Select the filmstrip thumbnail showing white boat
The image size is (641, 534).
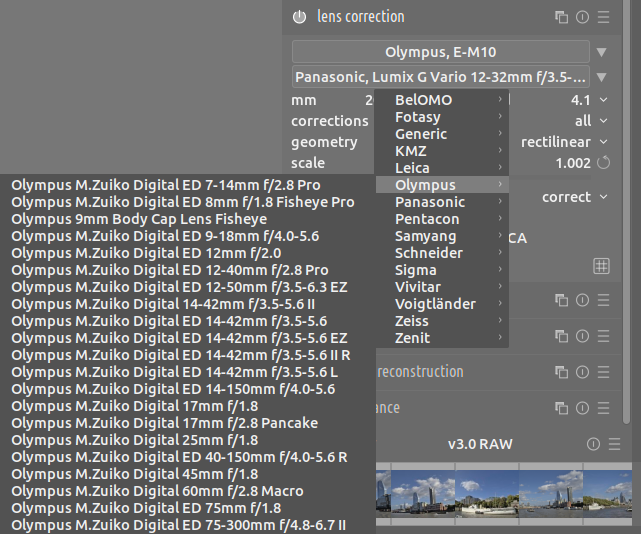coord(486,494)
